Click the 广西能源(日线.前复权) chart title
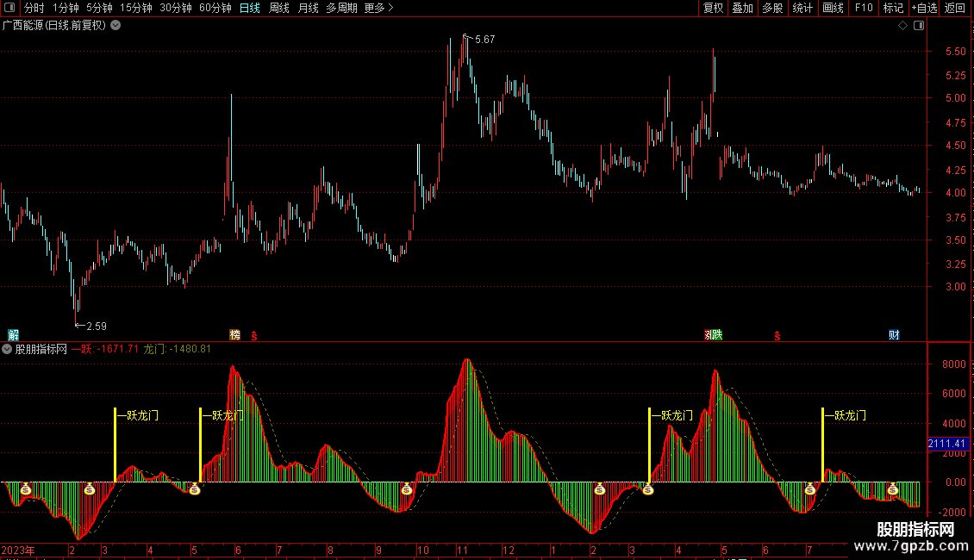 (x=54, y=26)
